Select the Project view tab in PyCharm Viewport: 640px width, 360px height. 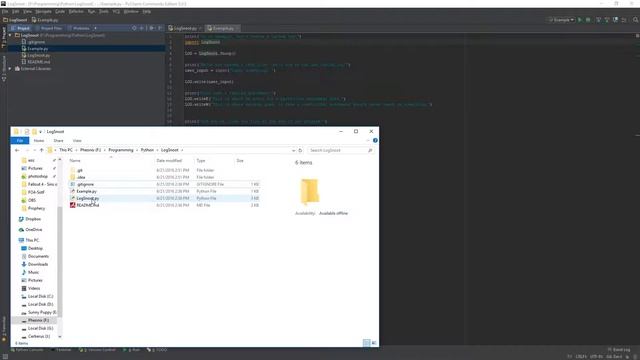[x=20, y=28]
